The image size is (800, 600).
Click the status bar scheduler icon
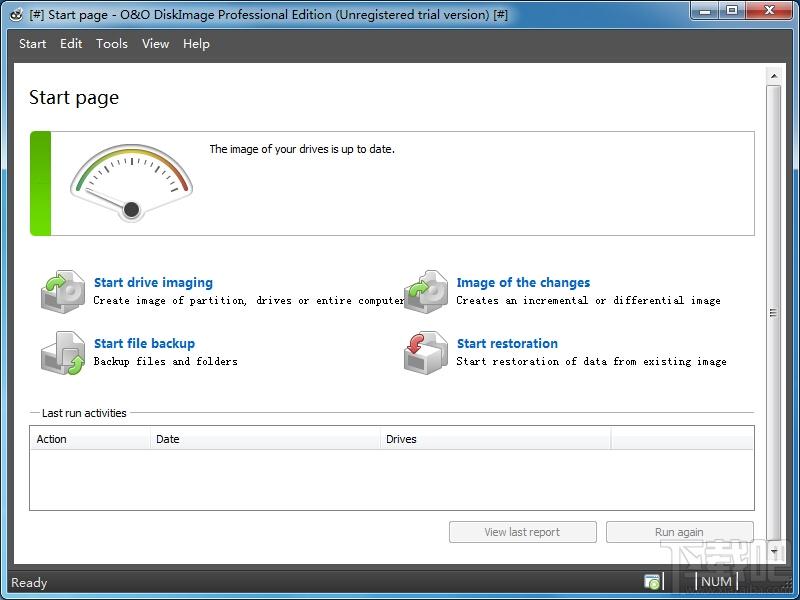tap(652, 582)
